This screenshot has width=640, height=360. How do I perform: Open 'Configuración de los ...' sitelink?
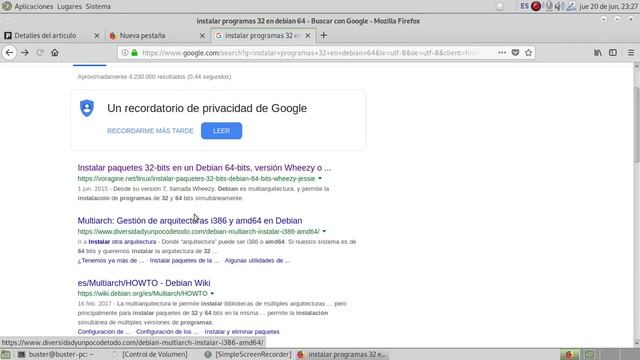coord(167,332)
